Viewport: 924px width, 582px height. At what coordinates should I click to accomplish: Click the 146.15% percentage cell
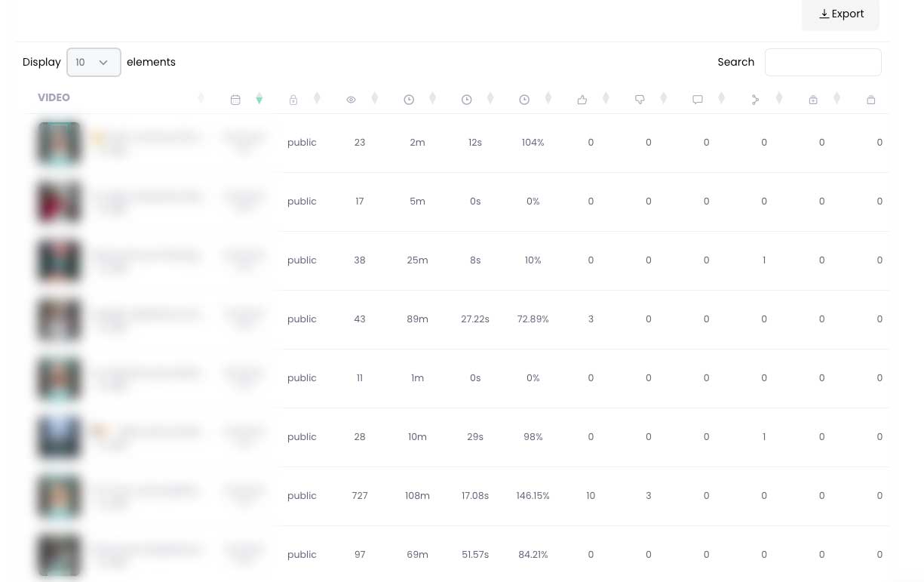point(533,496)
